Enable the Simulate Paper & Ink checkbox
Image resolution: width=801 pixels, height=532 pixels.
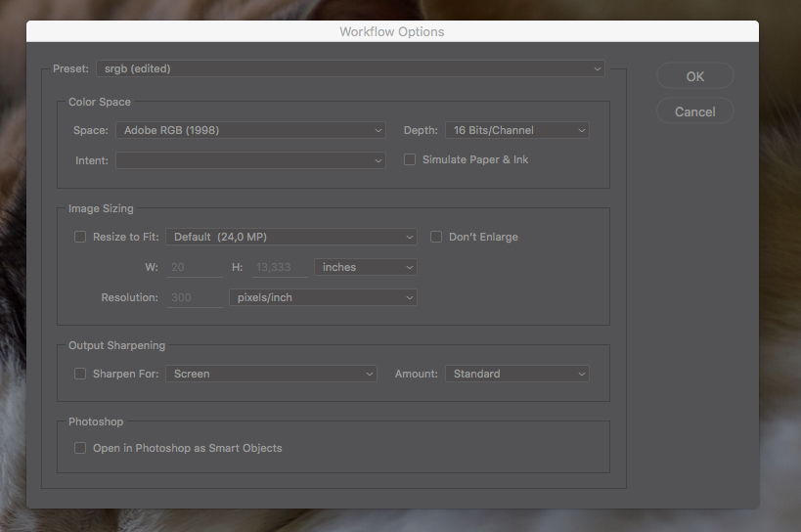(410, 159)
